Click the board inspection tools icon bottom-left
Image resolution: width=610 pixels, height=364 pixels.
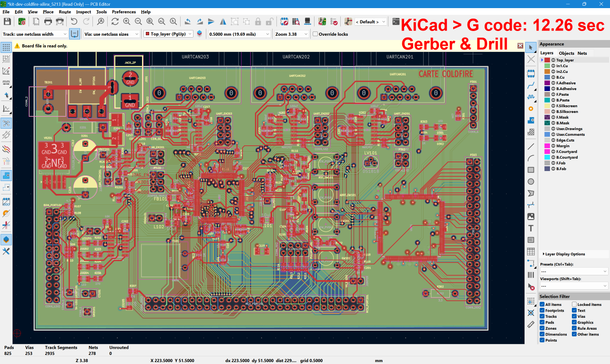(6, 251)
